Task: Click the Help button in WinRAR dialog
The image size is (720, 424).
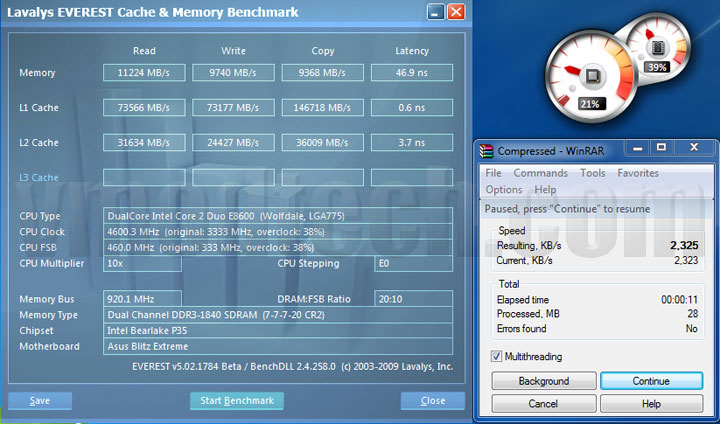Action: [651, 403]
